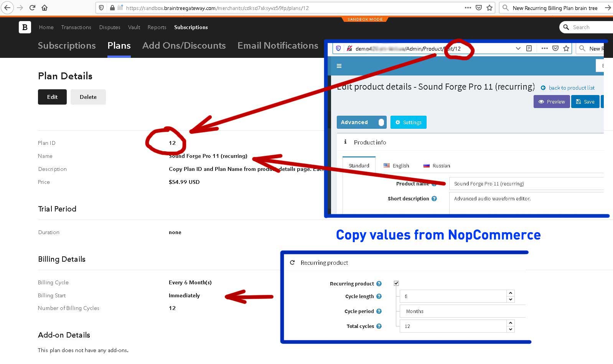Click the Cycle length number field
613x364 pixels.
tap(453, 296)
